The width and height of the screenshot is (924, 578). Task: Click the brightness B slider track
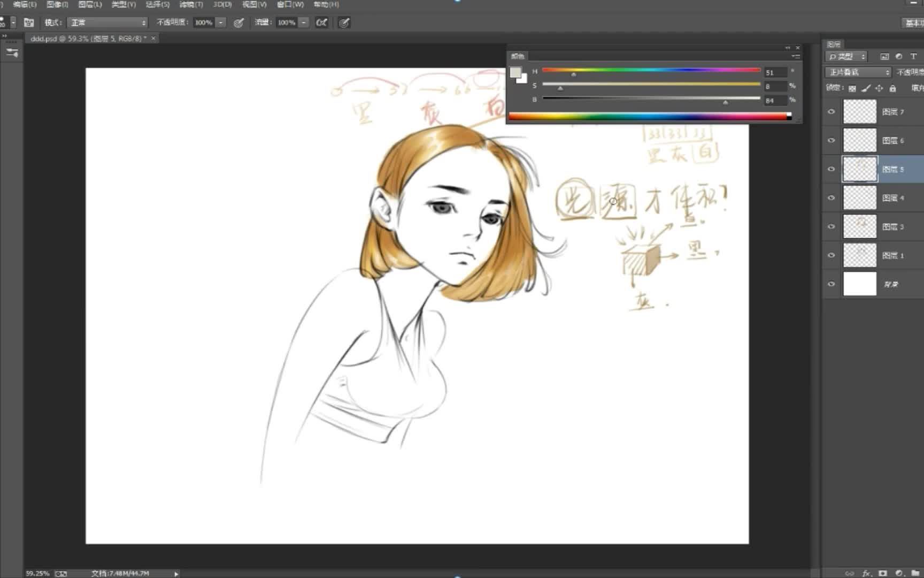(651, 98)
